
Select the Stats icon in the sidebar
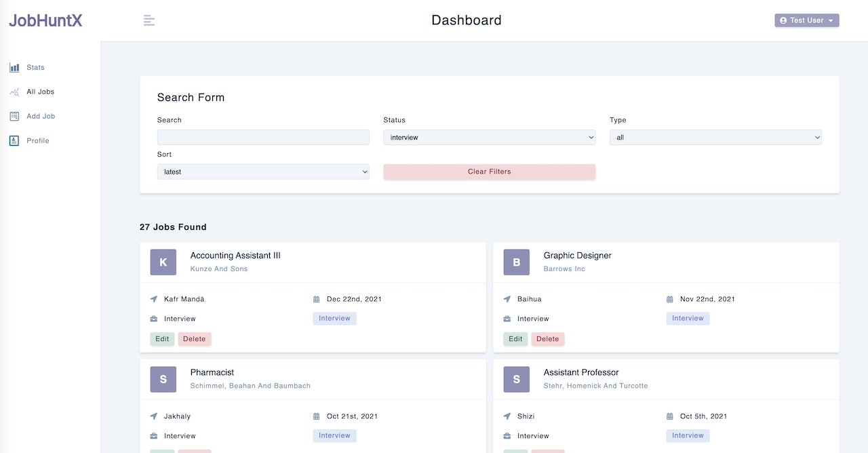pyautogui.click(x=14, y=66)
